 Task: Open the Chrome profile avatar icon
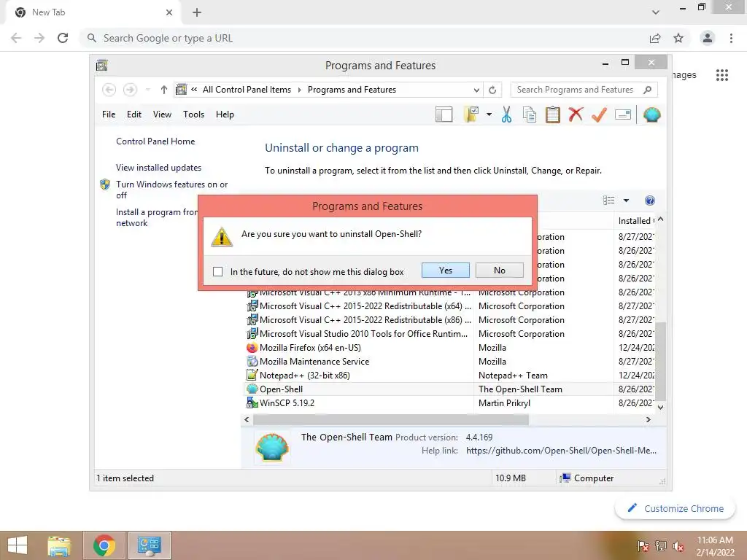708,38
